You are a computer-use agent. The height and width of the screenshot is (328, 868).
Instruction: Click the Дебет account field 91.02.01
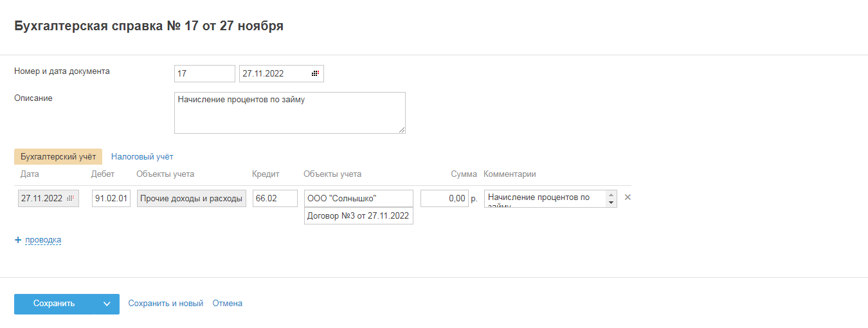[x=111, y=199]
